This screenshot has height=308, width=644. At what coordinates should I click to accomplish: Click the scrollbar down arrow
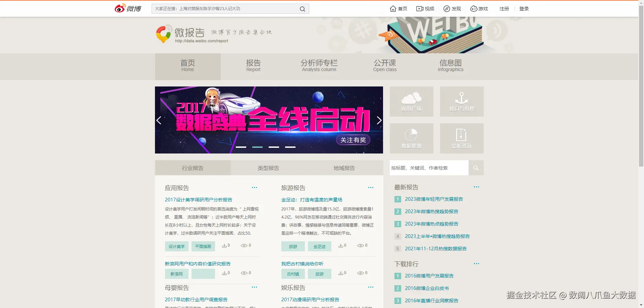click(641, 305)
